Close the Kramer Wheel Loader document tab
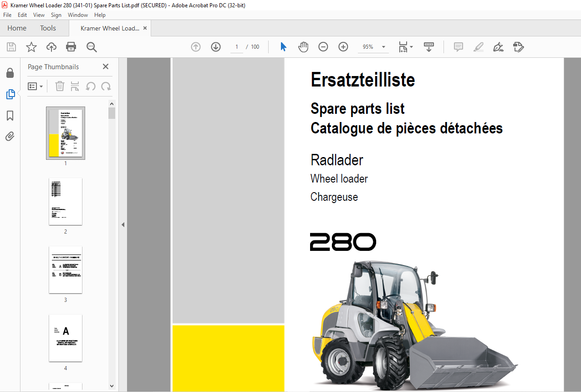This screenshot has height=392, width=581. coord(145,28)
